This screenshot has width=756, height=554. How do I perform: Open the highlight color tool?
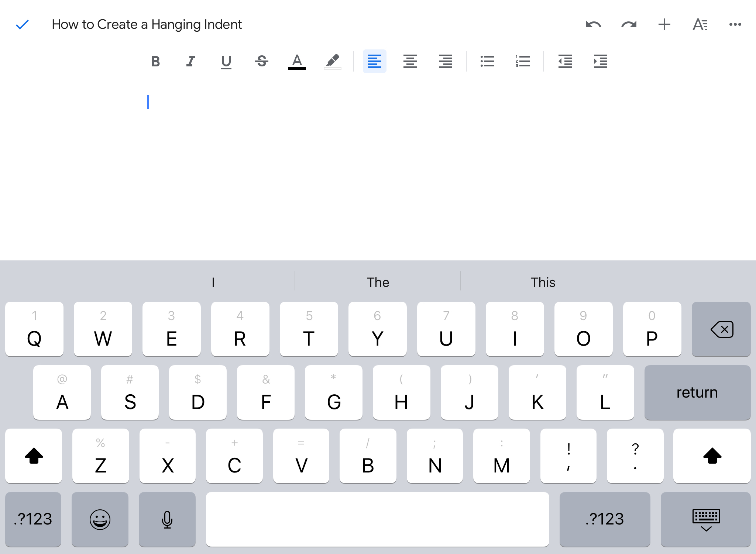pos(332,61)
